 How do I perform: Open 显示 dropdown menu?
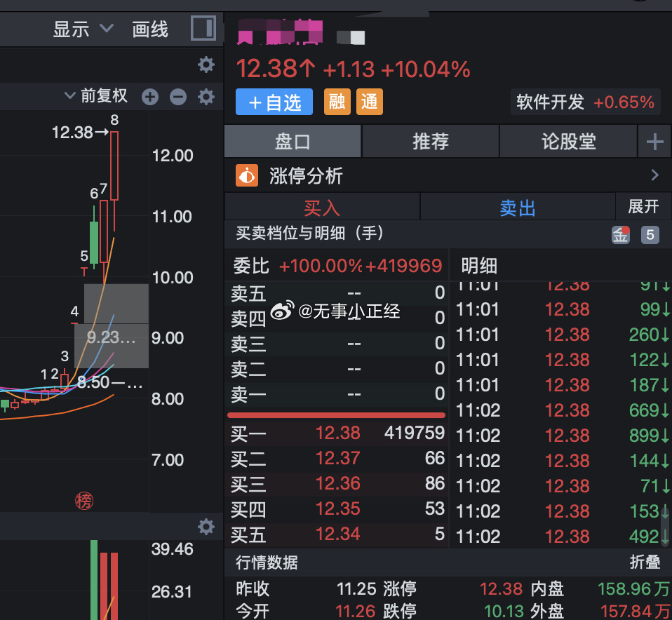click(83, 29)
